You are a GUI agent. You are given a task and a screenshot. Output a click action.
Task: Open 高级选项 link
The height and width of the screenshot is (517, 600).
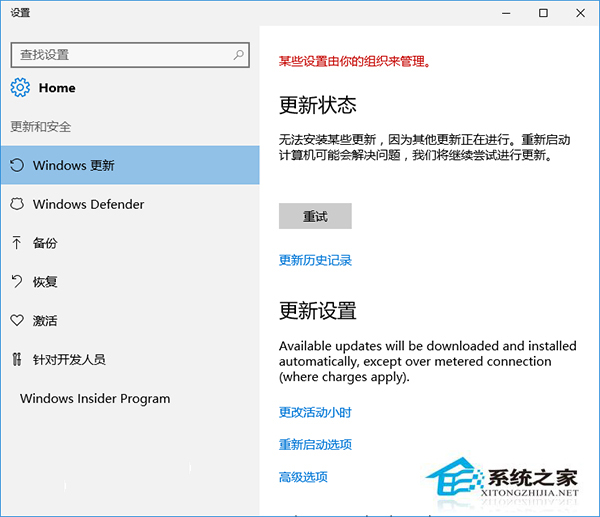(303, 477)
